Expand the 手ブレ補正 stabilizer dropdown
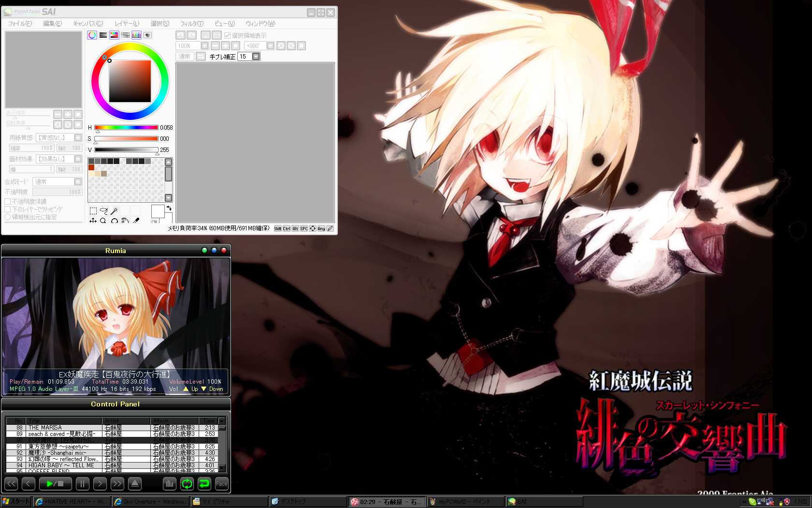812x508 pixels. point(256,57)
